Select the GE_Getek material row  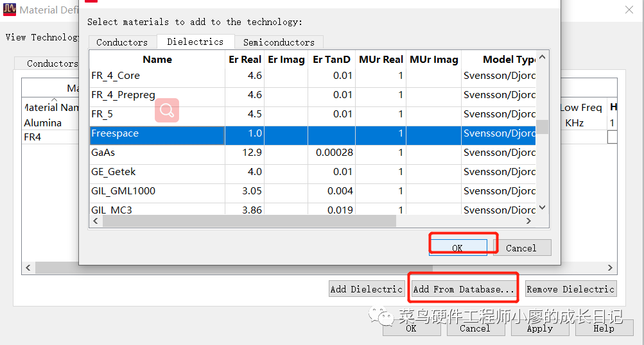[x=312, y=172]
